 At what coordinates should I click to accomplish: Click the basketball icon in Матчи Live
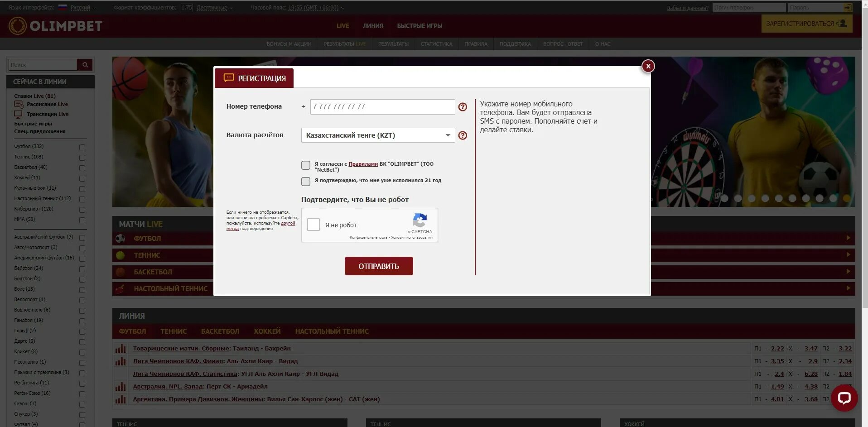pos(121,272)
